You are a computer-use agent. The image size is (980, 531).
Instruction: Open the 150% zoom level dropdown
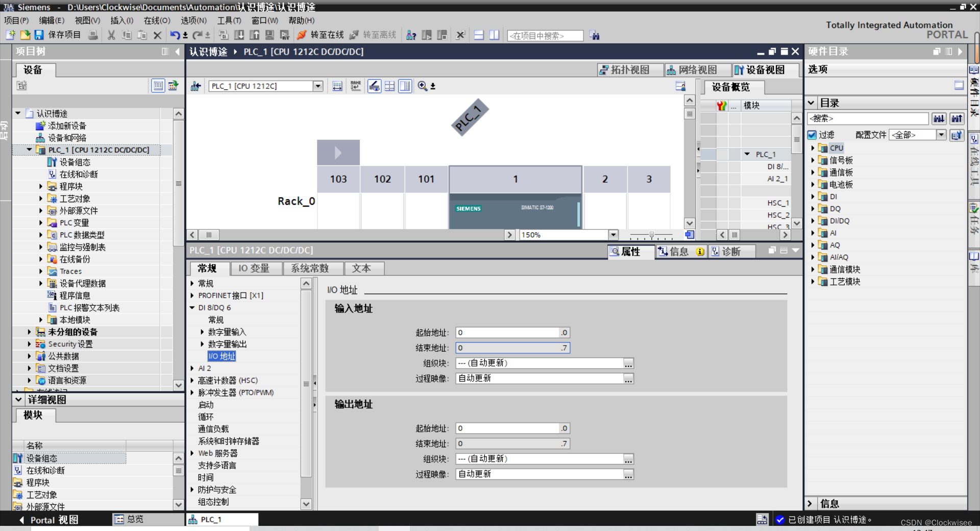614,235
